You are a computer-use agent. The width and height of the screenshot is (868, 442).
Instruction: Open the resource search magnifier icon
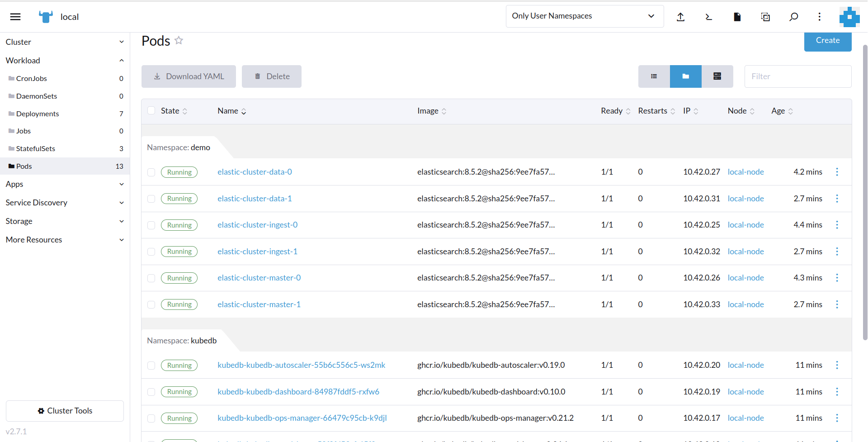[793, 17]
